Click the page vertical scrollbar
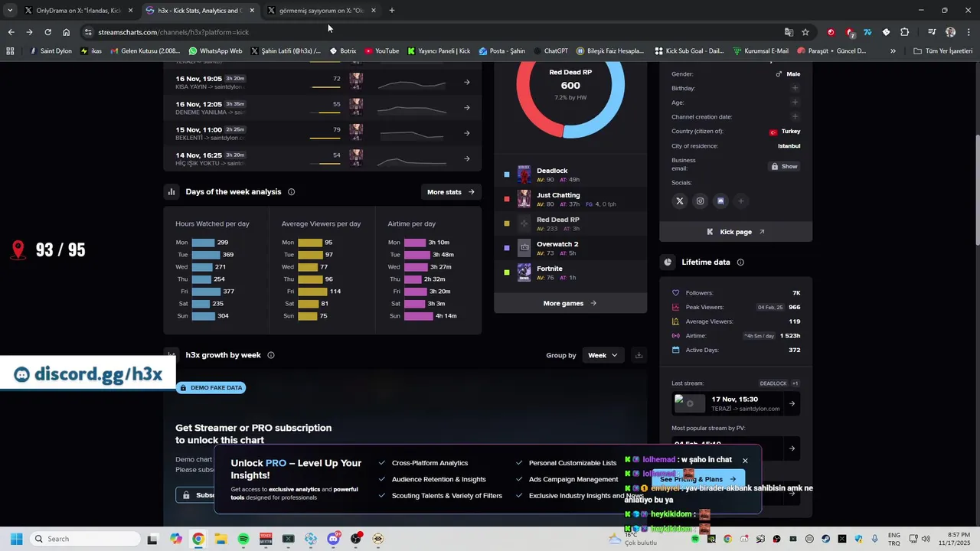Viewport: 980px width, 551px height. tap(976, 191)
